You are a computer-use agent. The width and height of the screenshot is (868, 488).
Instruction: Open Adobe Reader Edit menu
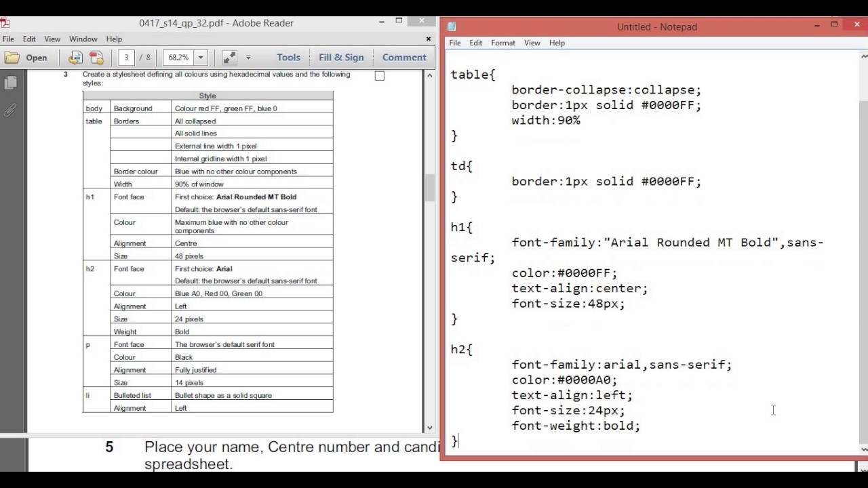coord(29,39)
